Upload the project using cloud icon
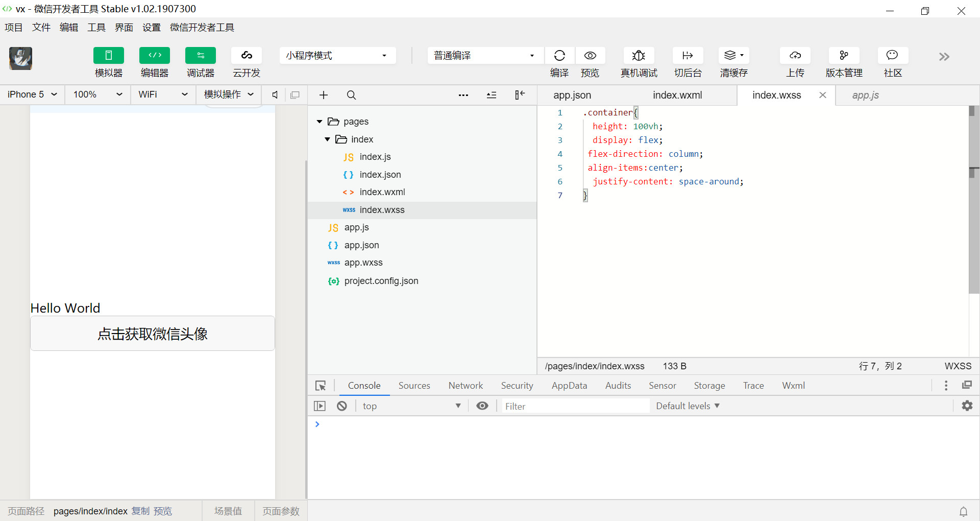980x521 pixels. 795,56
